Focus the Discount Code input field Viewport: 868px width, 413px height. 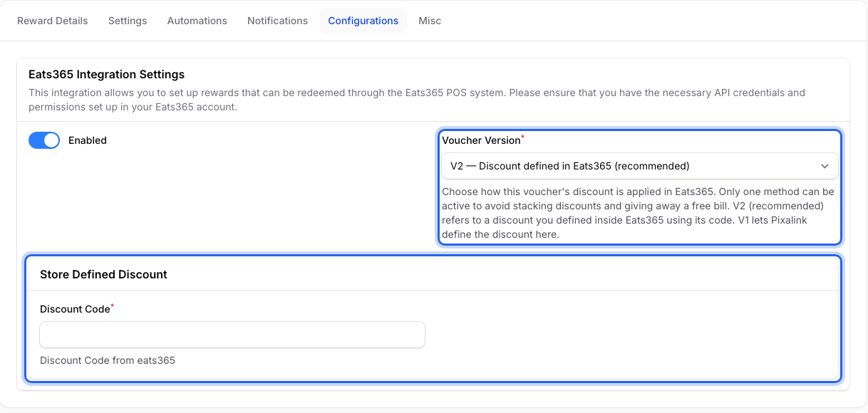click(232, 335)
